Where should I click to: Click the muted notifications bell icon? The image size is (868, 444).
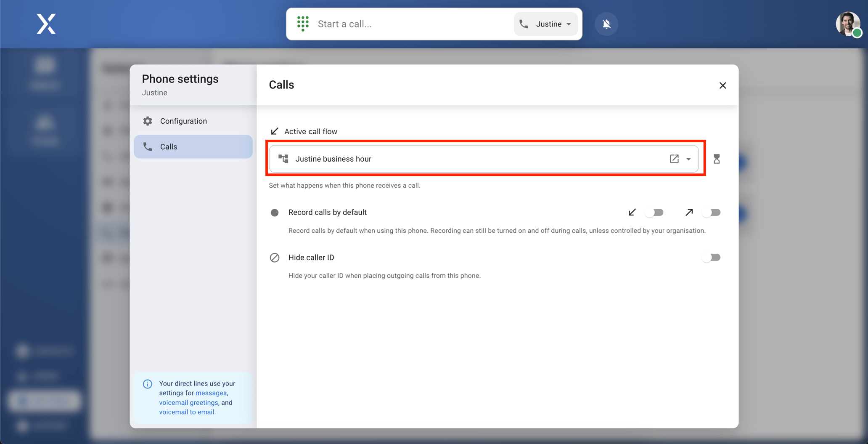[606, 24]
